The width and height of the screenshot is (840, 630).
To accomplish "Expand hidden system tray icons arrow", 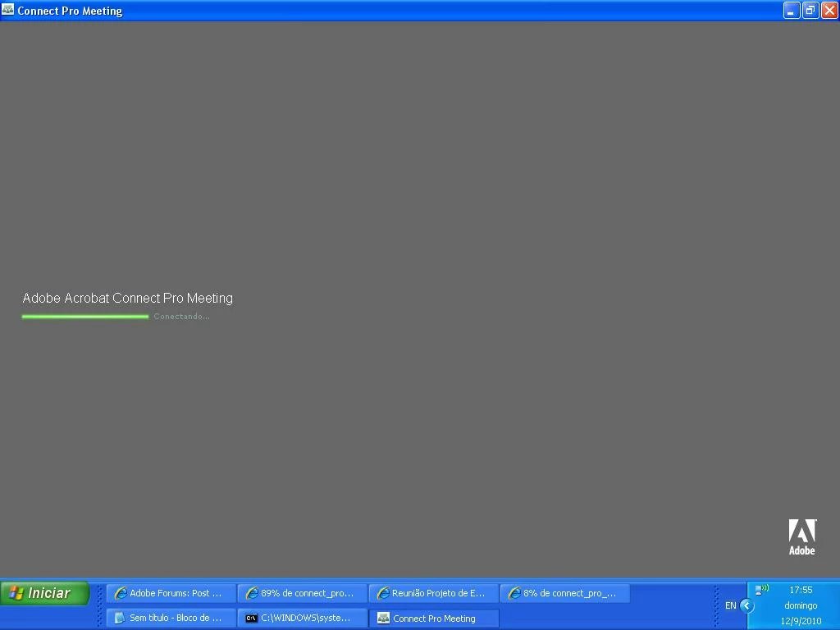I will [746, 605].
